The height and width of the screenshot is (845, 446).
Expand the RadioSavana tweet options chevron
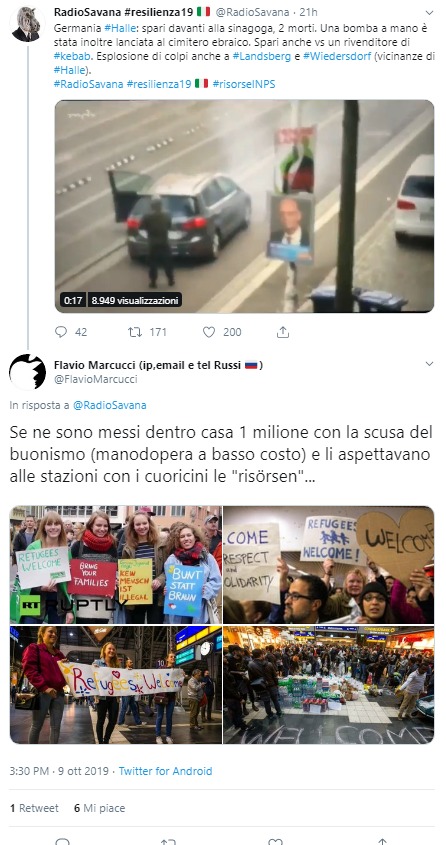coord(429,12)
